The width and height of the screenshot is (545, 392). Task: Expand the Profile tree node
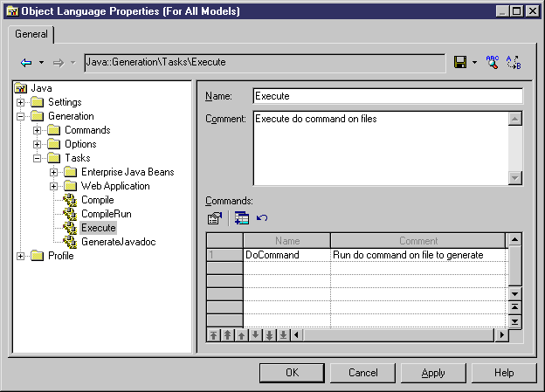20,256
